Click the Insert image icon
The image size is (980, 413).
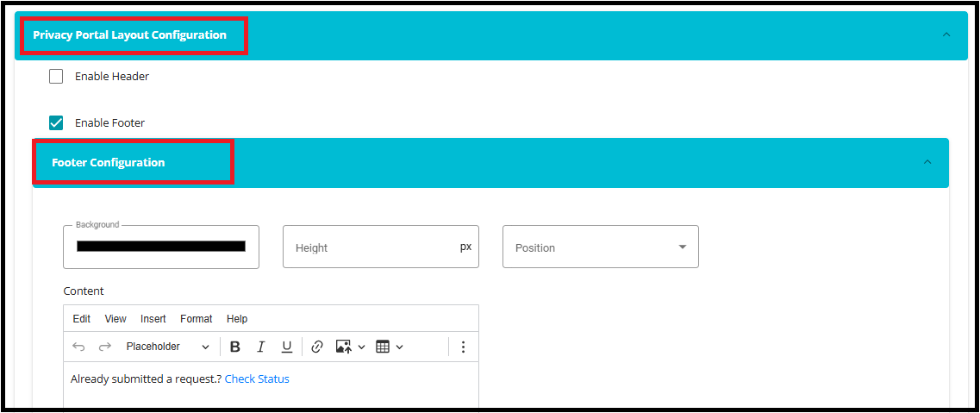click(x=344, y=347)
